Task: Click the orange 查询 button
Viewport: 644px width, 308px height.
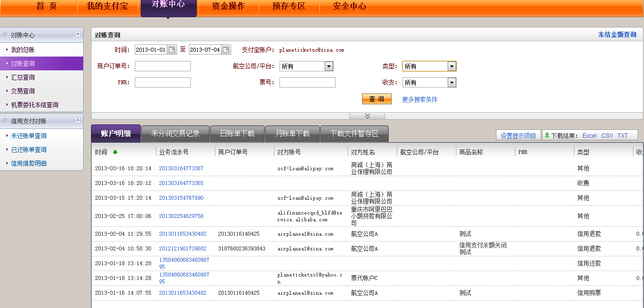Action: (376, 99)
